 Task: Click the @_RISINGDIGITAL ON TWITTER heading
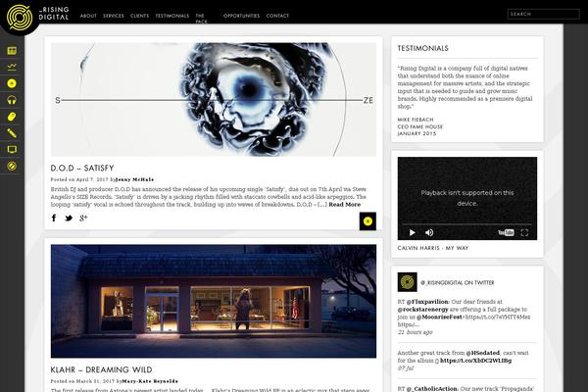point(457,282)
